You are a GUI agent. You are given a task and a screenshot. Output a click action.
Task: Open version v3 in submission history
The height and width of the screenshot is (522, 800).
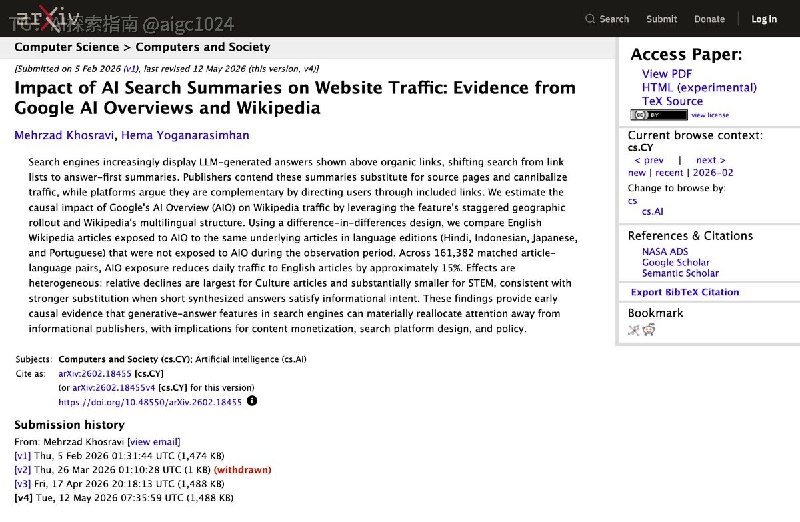click(22, 484)
